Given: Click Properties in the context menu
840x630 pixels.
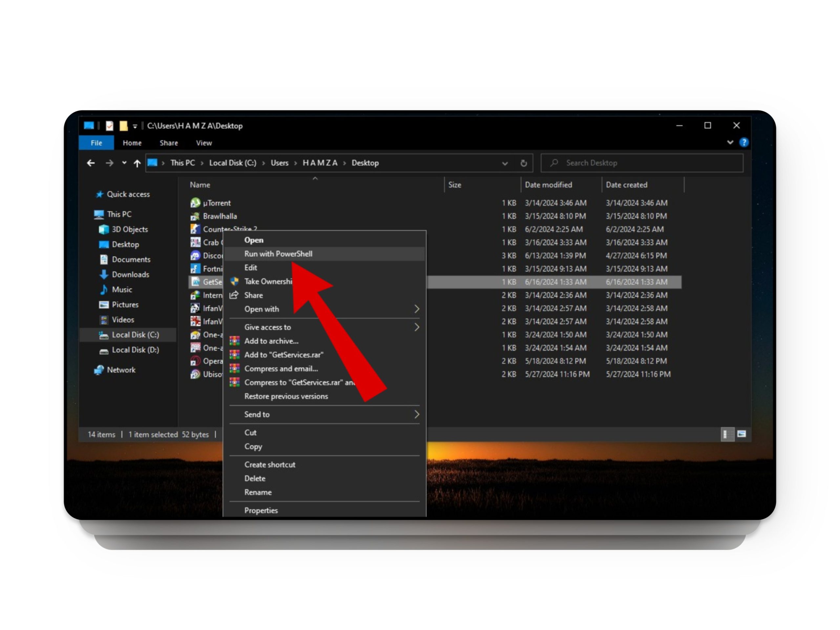Looking at the screenshot, I should click(261, 510).
